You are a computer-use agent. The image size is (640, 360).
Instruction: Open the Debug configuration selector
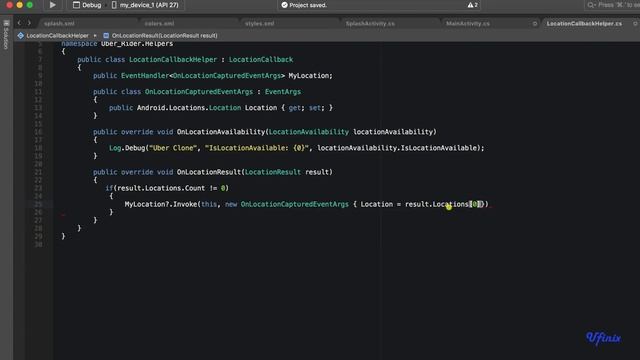(x=87, y=5)
